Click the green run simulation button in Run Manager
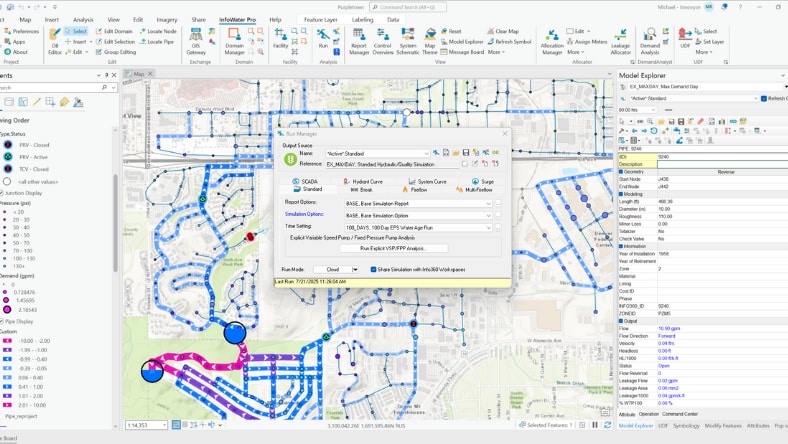 click(290, 159)
